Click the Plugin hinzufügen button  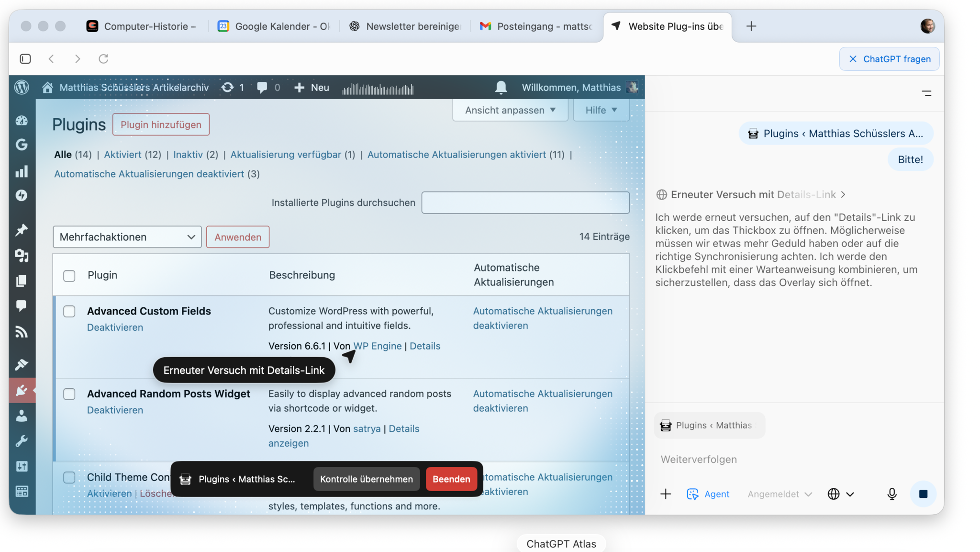pyautogui.click(x=160, y=124)
